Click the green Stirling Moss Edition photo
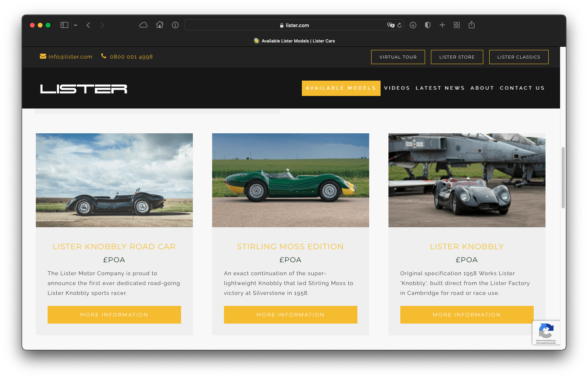This screenshot has height=379, width=588. [290, 180]
